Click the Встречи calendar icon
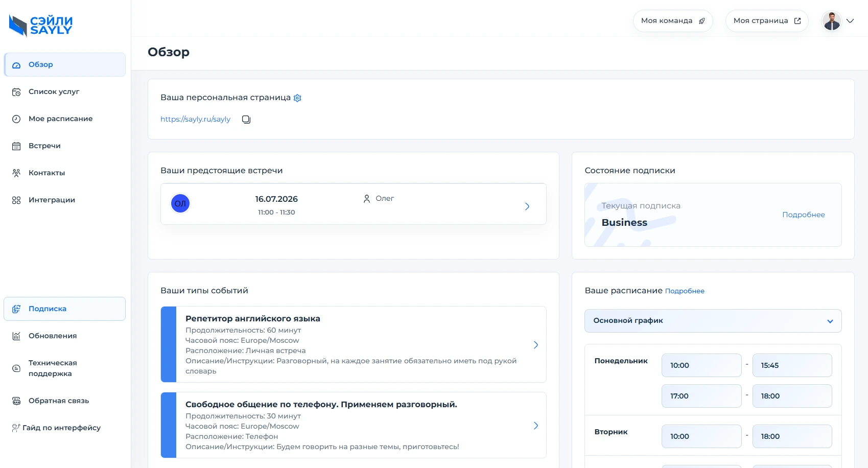 pos(16,146)
